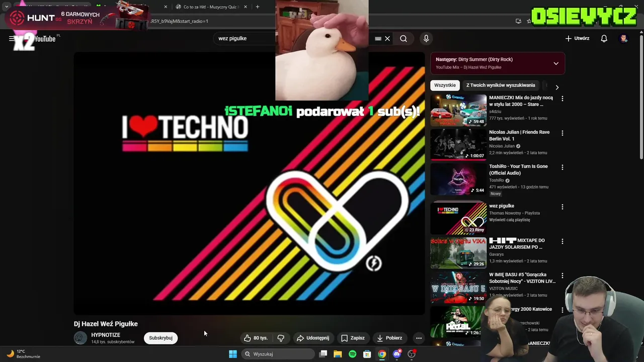Image resolution: width=644 pixels, height=362 pixels.
Task: Click the taskbar Wyszukaj search box
Action: pos(278,354)
